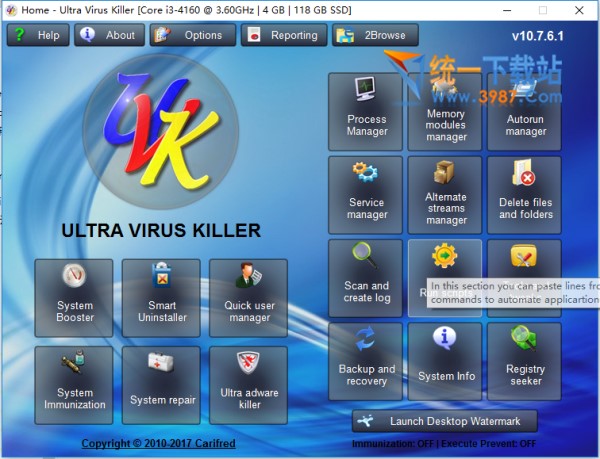Open the Reporting section
Image resolution: width=600 pixels, height=459 pixels.
284,35
